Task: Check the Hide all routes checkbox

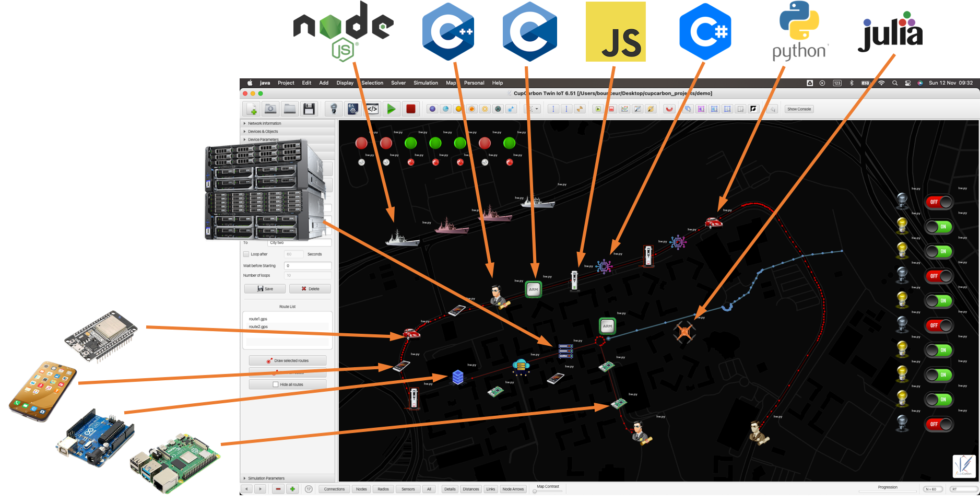Action: click(276, 384)
